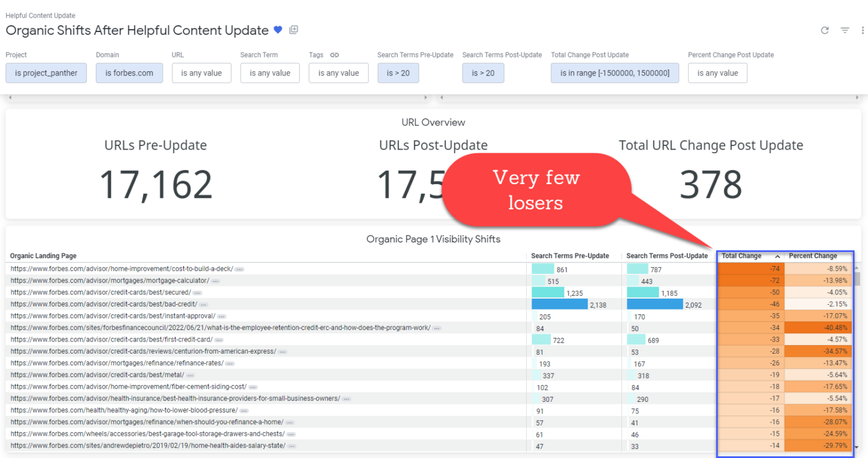Open the Project filter 'is project_panther'
Image resolution: width=868 pixels, height=458 pixels.
point(46,73)
